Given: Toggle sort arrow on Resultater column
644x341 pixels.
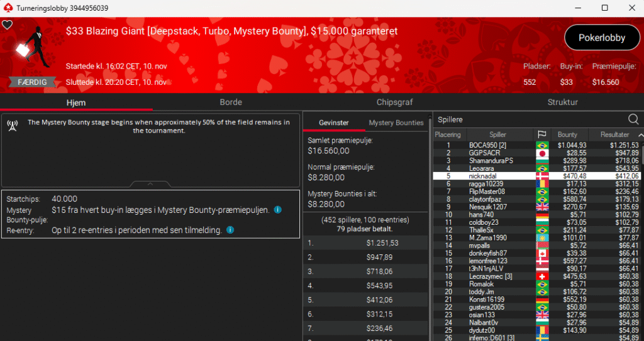Looking at the screenshot, I should [640, 135].
